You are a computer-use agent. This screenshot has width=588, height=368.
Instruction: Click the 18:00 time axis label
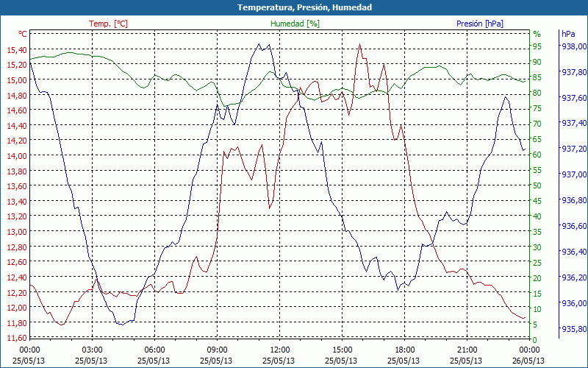[x=405, y=350]
